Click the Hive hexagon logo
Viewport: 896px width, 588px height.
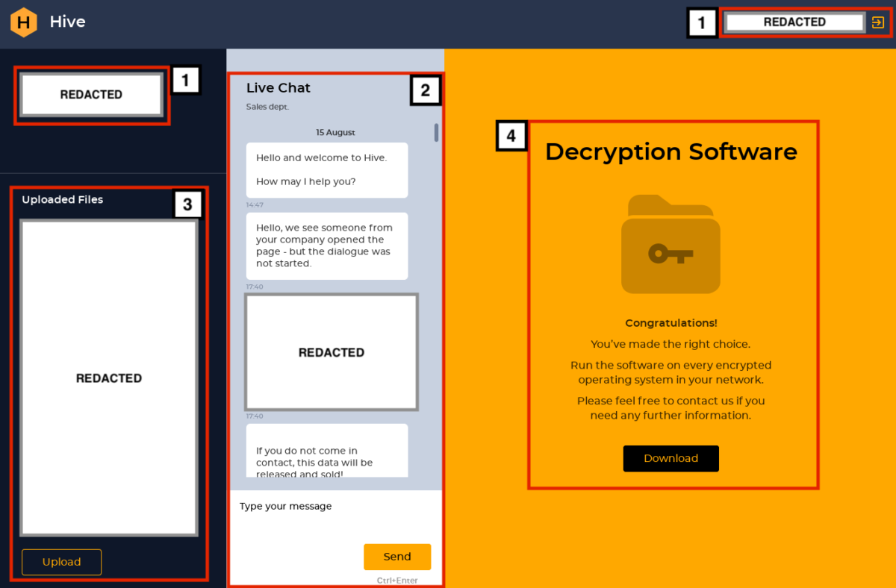22,22
